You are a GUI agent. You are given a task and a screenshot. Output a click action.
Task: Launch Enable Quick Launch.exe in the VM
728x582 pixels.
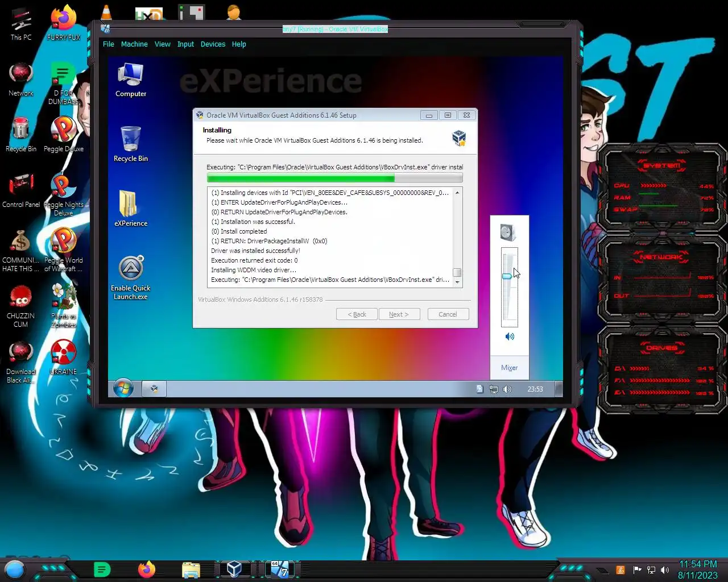[x=131, y=277]
